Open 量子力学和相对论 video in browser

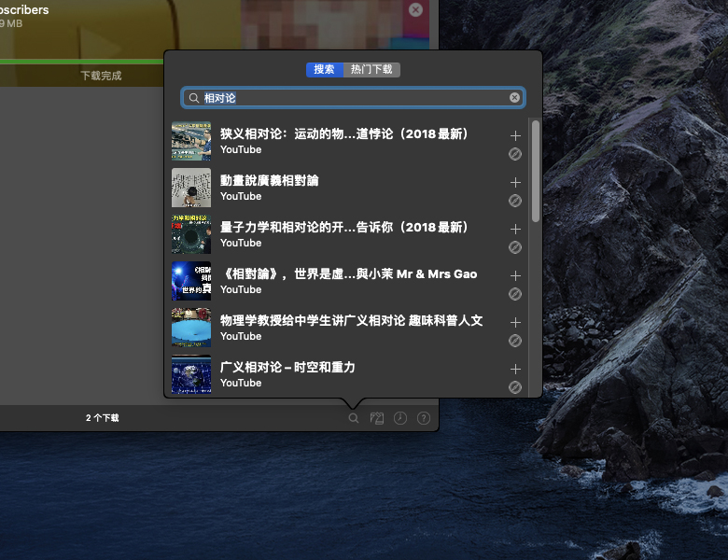click(515, 247)
